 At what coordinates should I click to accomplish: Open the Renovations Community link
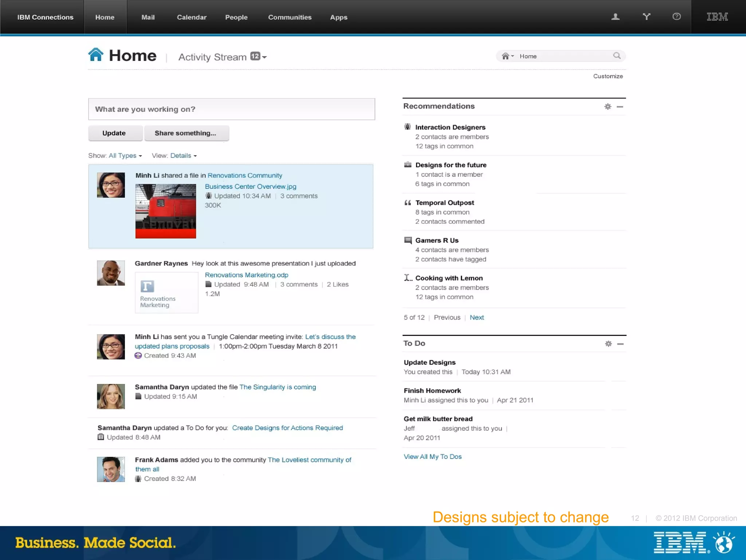(x=245, y=175)
